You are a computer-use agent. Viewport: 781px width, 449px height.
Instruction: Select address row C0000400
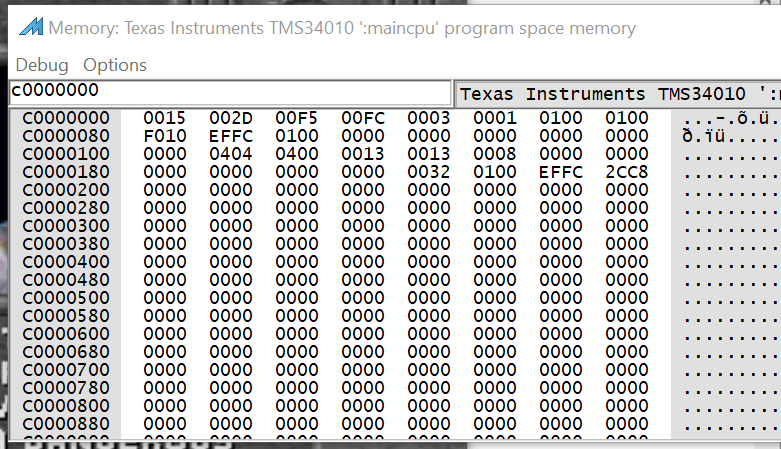pyautogui.click(x=66, y=262)
